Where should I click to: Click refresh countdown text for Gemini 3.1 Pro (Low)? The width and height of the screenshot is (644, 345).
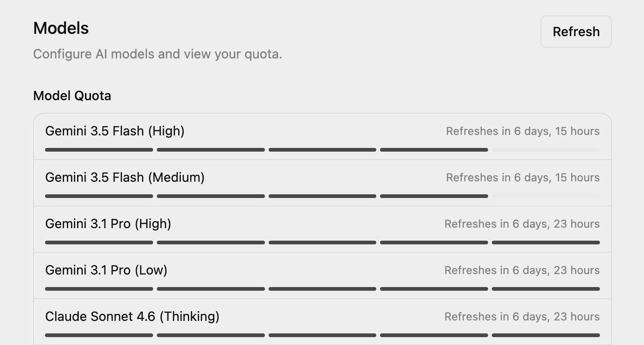point(522,270)
